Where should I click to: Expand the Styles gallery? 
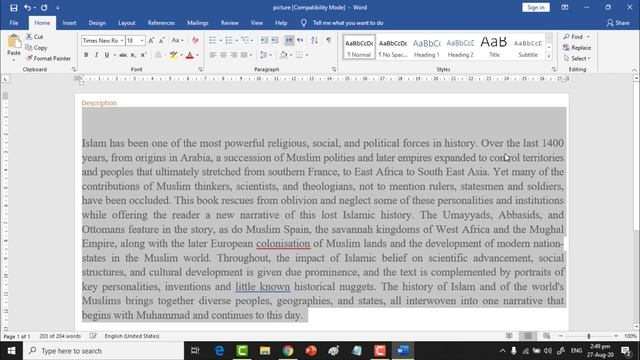click(549, 57)
